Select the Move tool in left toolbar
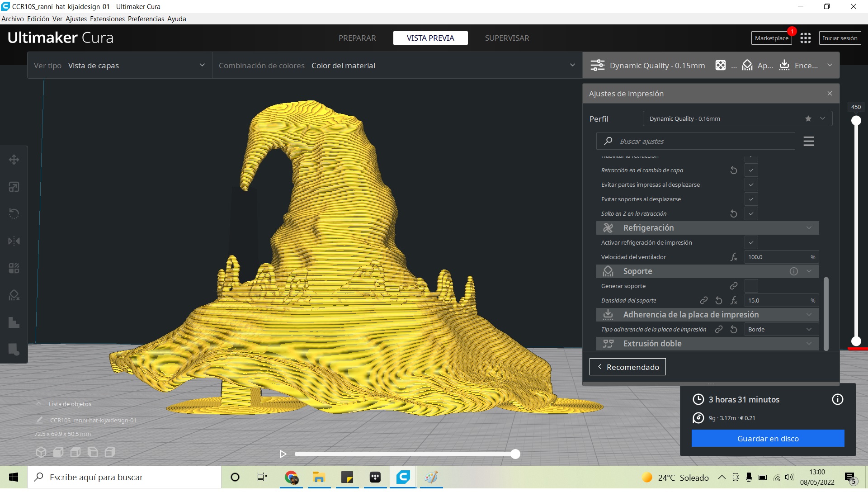868x492 pixels. coord(14,160)
